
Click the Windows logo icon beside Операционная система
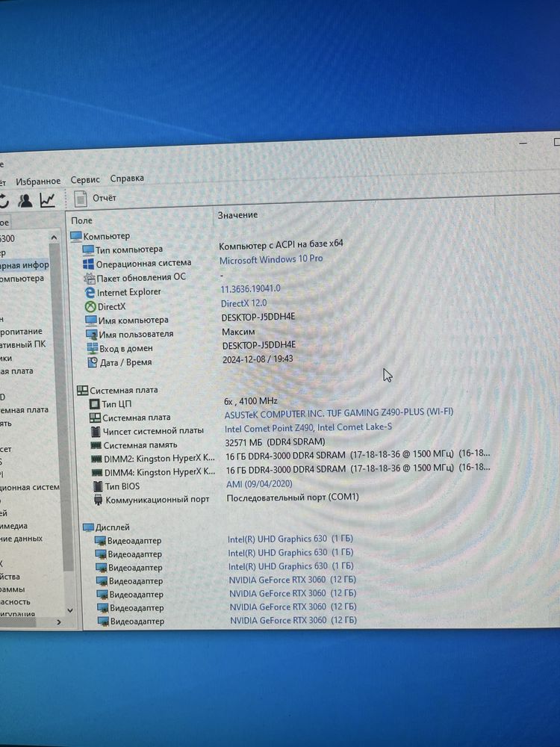click(x=89, y=264)
